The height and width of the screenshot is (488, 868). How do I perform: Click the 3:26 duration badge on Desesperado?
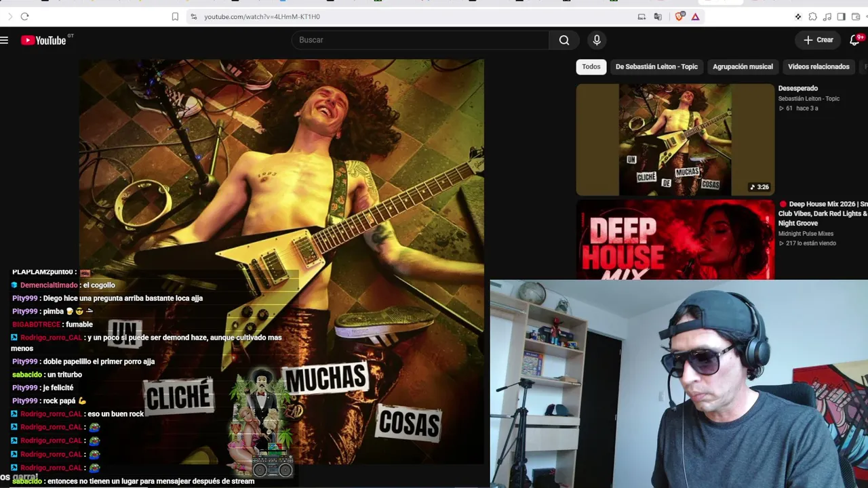759,187
